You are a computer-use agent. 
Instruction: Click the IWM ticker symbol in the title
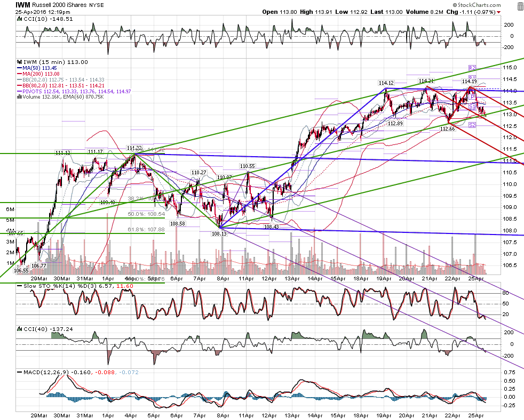pos(23,5)
